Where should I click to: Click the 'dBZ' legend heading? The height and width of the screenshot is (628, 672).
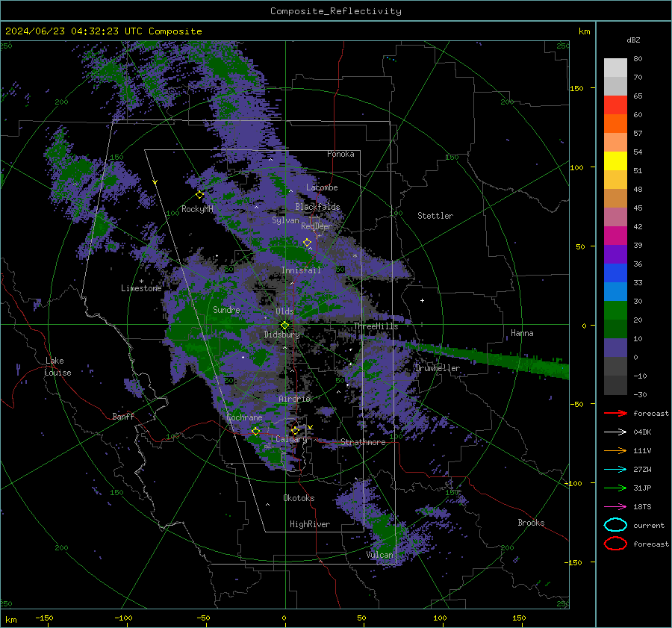pos(633,40)
